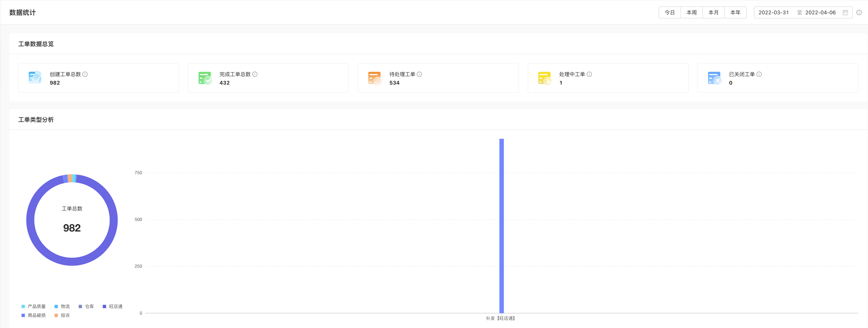Click the orange slice of donut chart

70,178
